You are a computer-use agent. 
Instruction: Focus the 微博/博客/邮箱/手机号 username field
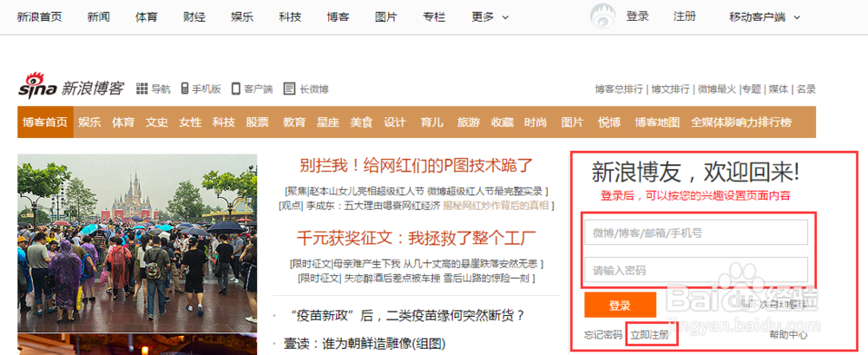tap(696, 233)
